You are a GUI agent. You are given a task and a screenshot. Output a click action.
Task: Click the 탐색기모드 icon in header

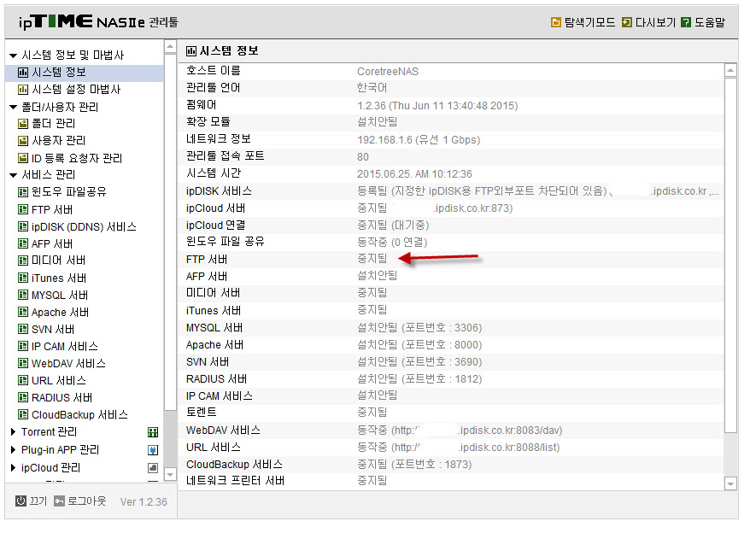[556, 22]
